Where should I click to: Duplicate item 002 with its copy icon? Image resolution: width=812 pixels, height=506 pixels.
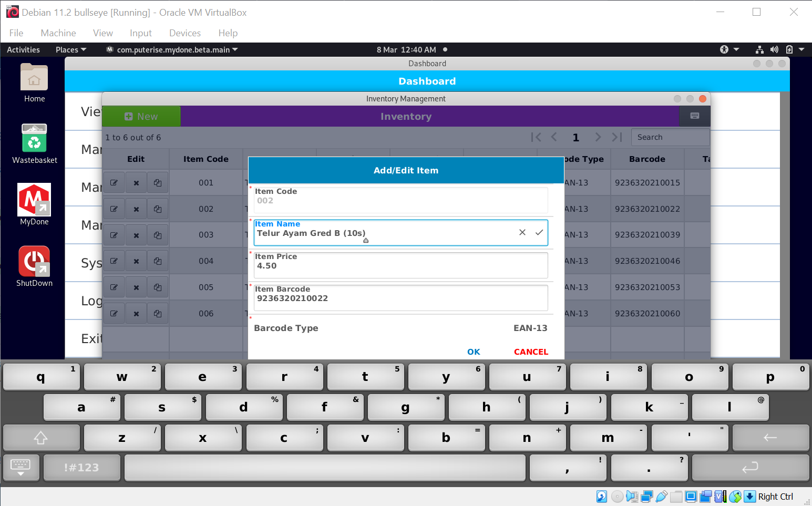point(158,209)
